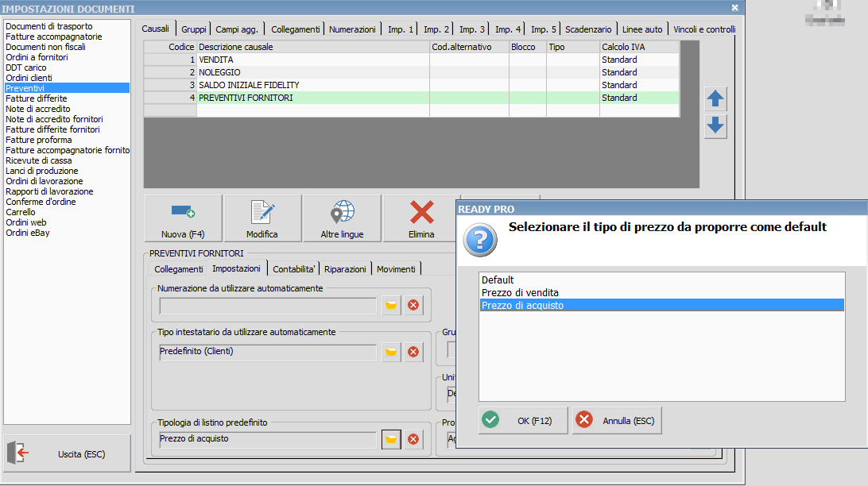Select Preventivi in document list

pyautogui.click(x=67, y=88)
